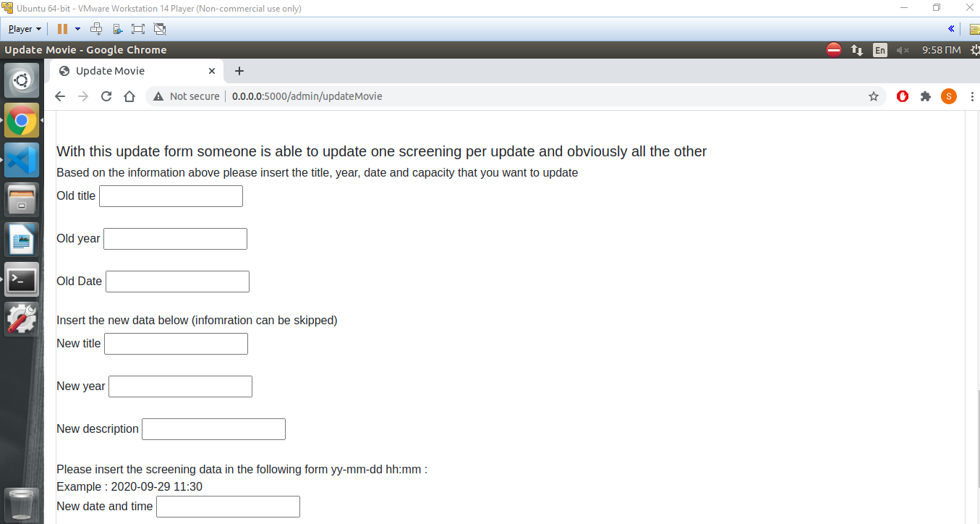980x524 pixels.
Task: Focus the Old year field
Action: click(175, 239)
